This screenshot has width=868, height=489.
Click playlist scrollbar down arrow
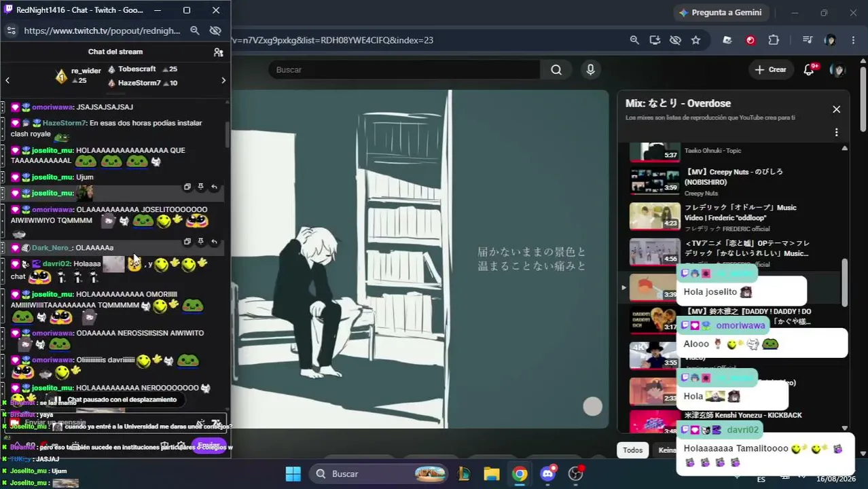[844, 428]
